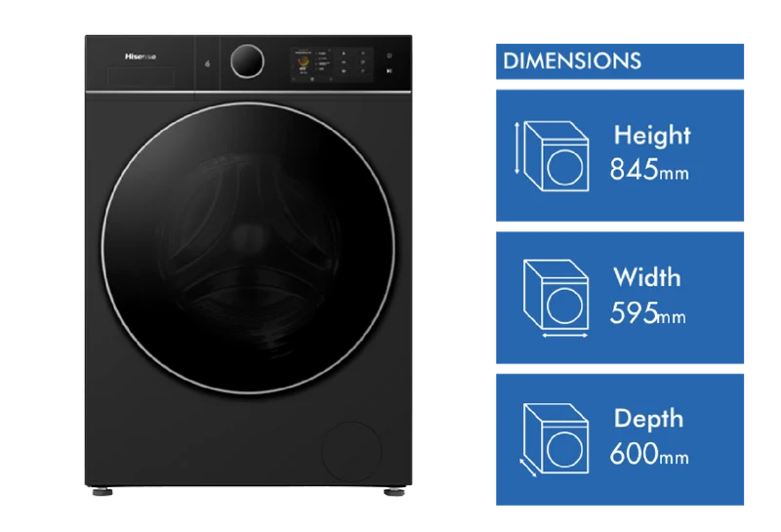The width and height of the screenshot is (781, 532).
Task: Click the "Depth" label text
Action: pyautogui.click(x=648, y=418)
